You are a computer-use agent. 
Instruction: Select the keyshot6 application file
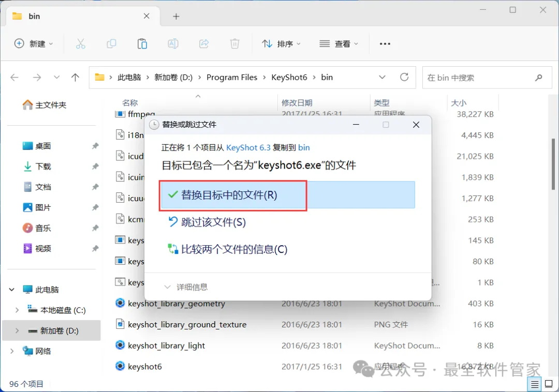click(x=145, y=366)
